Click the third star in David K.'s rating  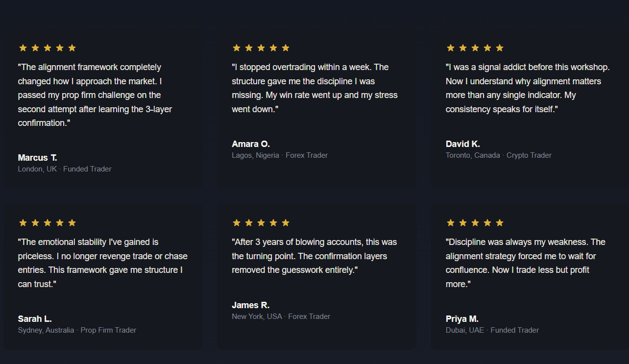(x=475, y=48)
